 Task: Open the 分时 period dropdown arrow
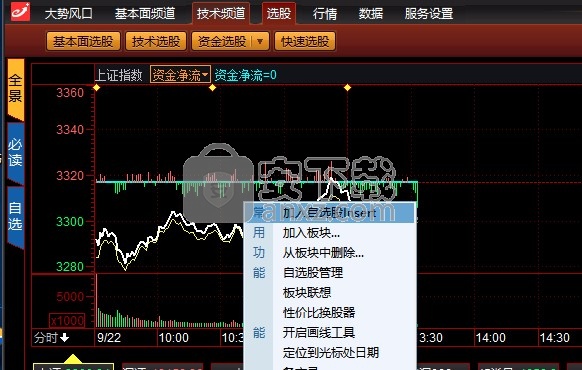[65, 337]
